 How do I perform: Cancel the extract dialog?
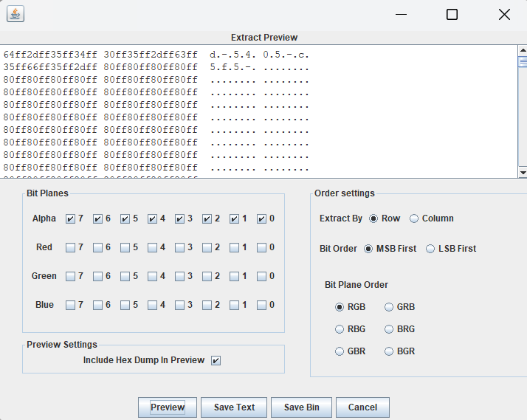pyautogui.click(x=362, y=407)
